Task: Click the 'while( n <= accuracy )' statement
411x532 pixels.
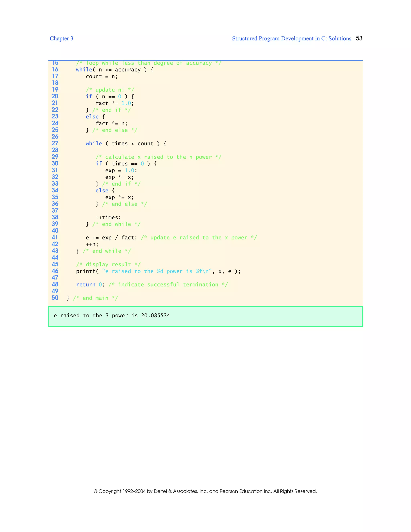Action: (114, 70)
